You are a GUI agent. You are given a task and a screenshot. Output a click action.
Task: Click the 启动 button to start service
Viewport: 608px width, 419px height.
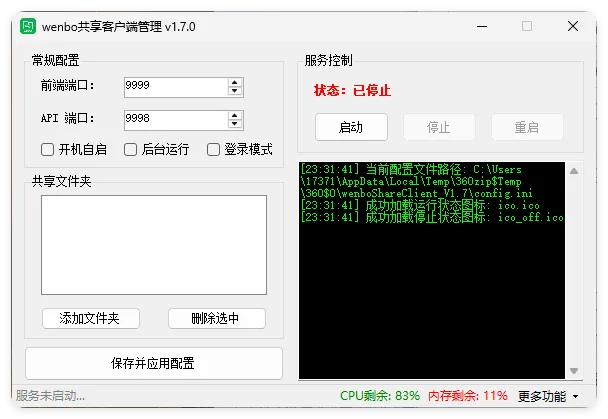pos(351,127)
